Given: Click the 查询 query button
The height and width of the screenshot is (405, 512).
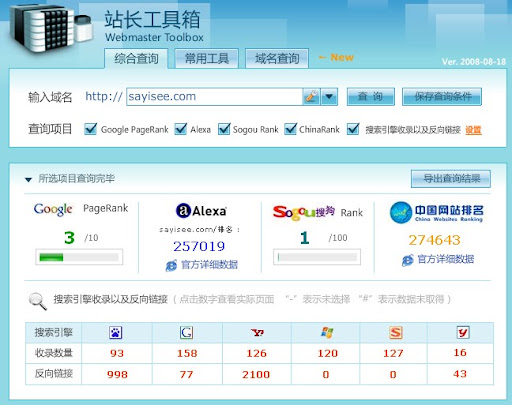Looking at the screenshot, I should 371,97.
